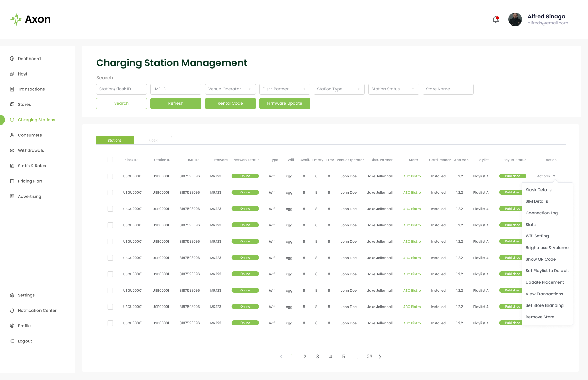
Task: Open Withdrawals sidebar icon
Action: pyautogui.click(x=12, y=150)
